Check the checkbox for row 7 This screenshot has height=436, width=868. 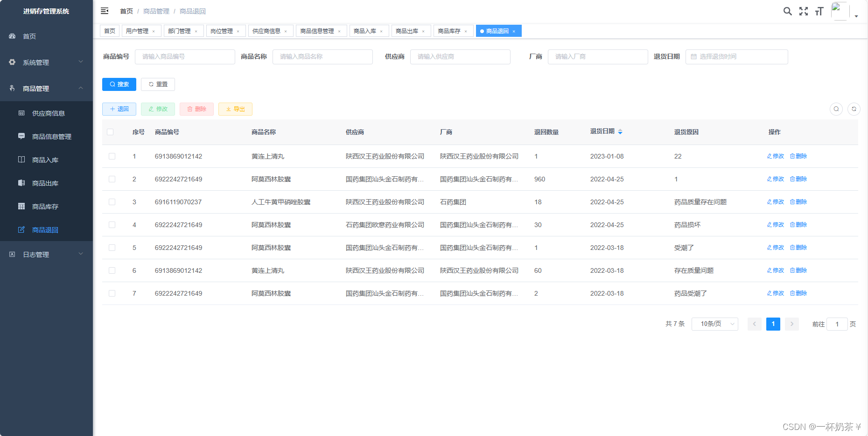tap(112, 293)
